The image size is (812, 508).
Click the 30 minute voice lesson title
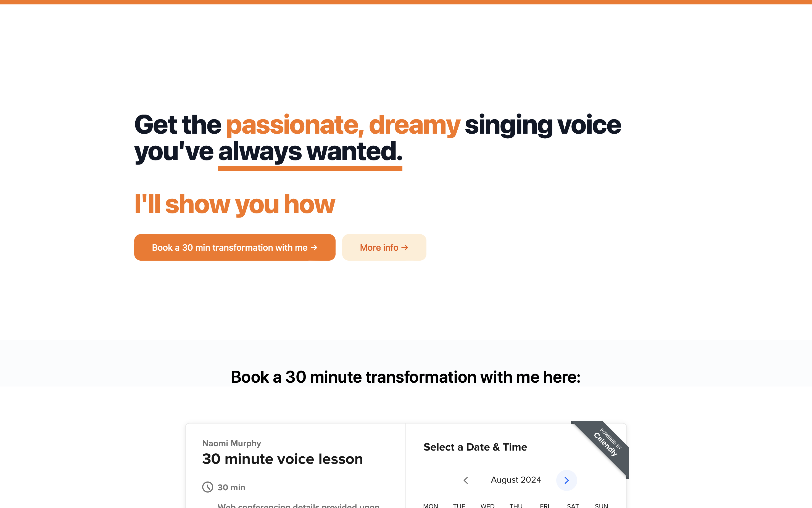coord(282,459)
